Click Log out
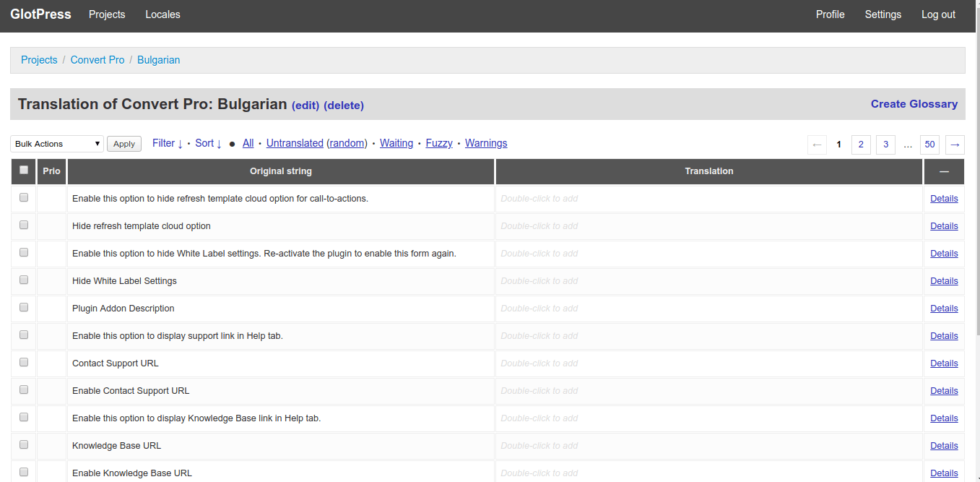The width and height of the screenshot is (980, 482). 938,14
